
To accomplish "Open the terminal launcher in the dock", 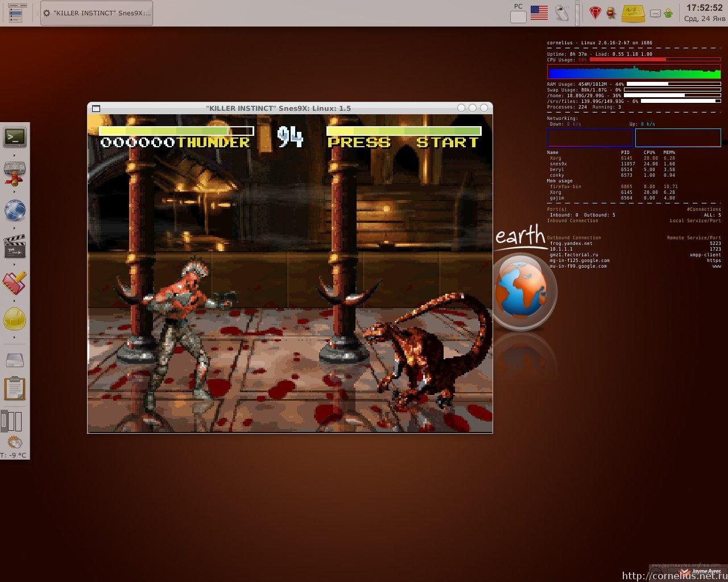I will [x=15, y=136].
